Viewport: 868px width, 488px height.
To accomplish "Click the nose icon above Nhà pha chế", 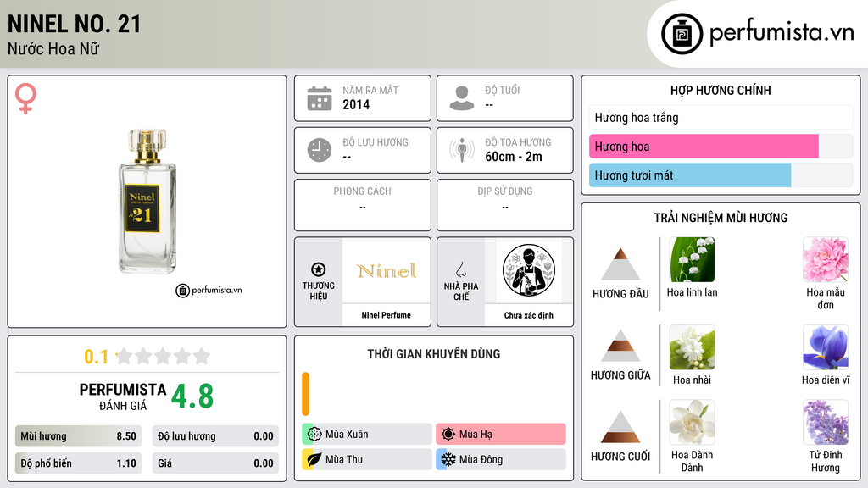I will pyautogui.click(x=460, y=269).
